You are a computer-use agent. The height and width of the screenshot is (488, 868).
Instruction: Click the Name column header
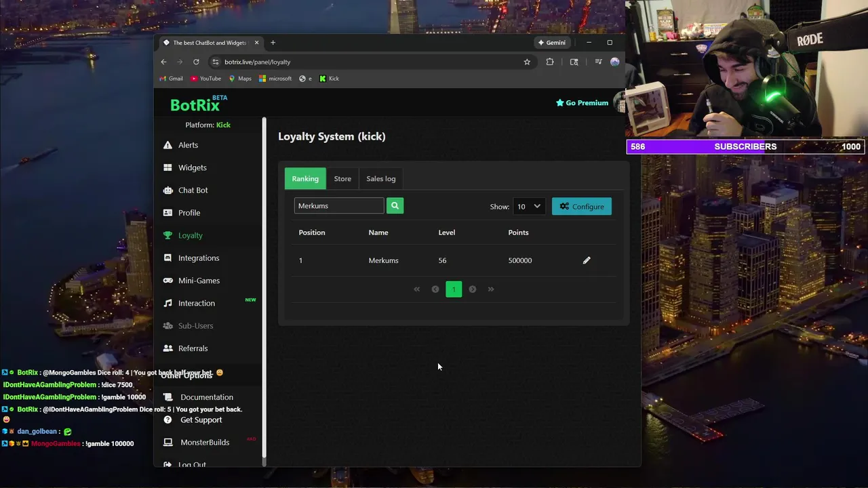[378, 232]
